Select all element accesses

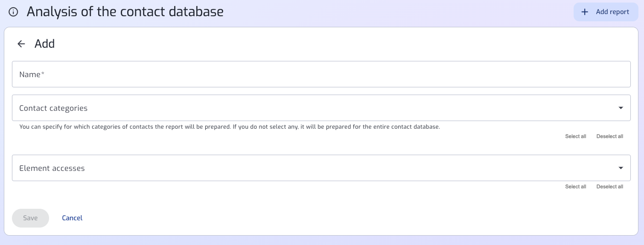(x=575, y=187)
